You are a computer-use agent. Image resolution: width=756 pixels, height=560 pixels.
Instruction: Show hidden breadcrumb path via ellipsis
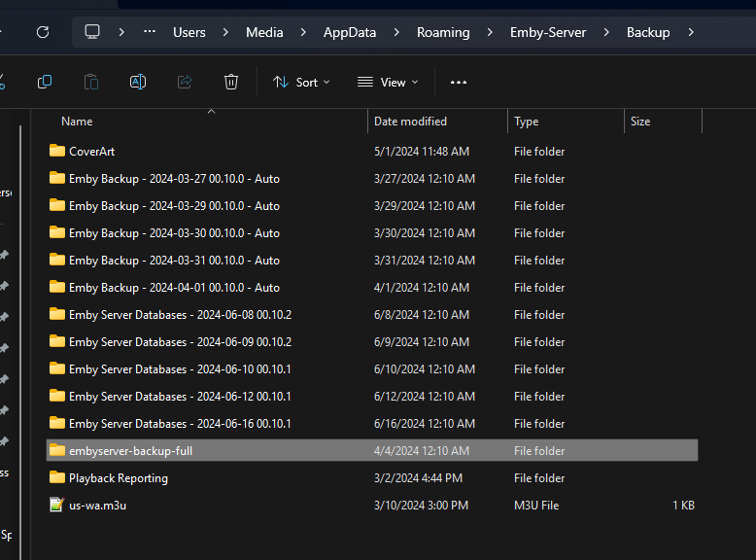coord(149,32)
